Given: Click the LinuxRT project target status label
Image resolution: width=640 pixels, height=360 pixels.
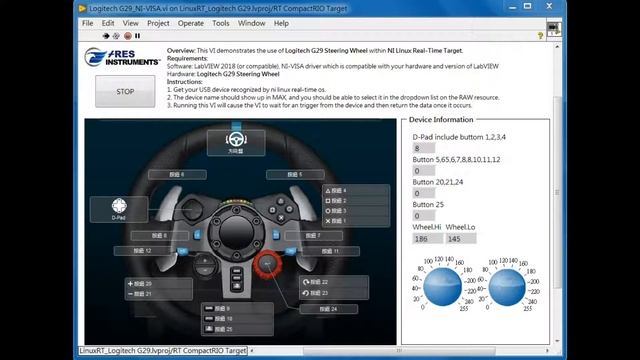Looking at the screenshot, I should [163, 351].
